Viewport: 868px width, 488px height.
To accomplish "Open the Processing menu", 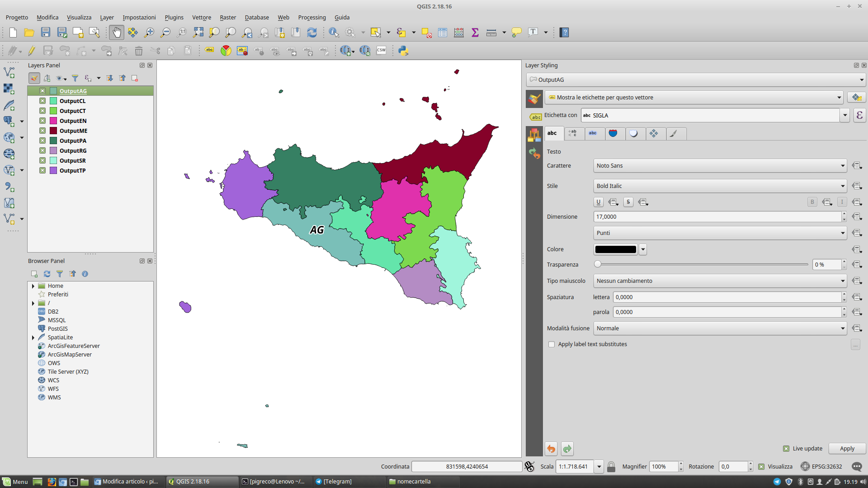I will click(x=311, y=17).
